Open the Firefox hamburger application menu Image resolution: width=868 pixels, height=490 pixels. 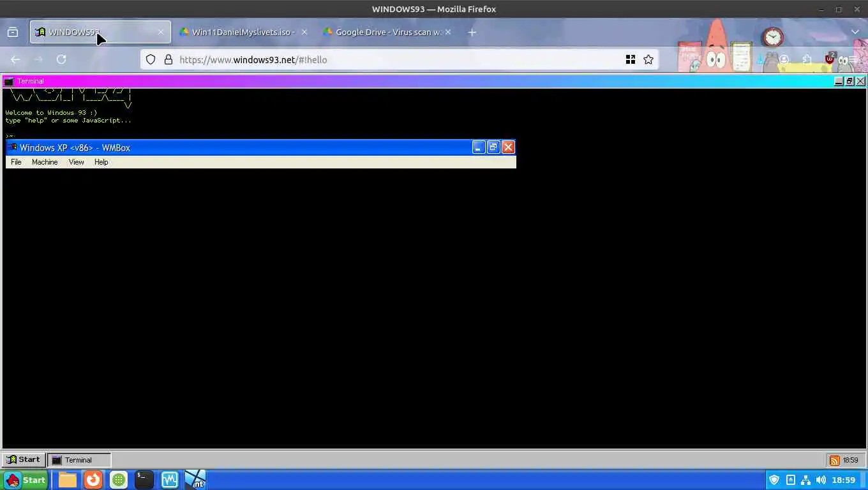point(853,59)
